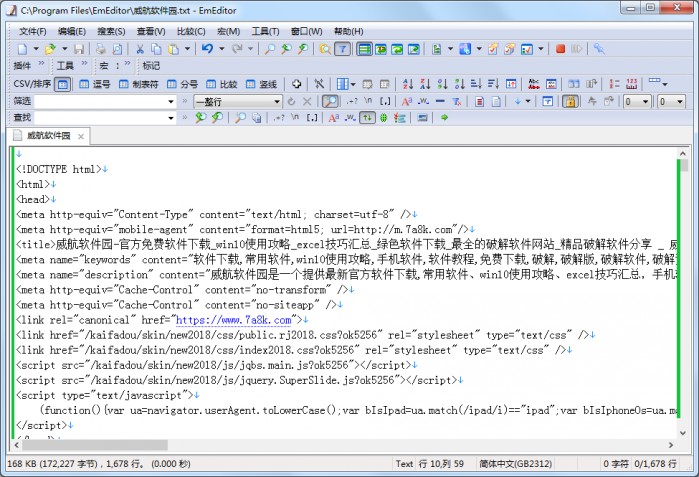Click the Delete duplicate lines Abc icon
This screenshot has width=699, height=477.
[x=534, y=84]
